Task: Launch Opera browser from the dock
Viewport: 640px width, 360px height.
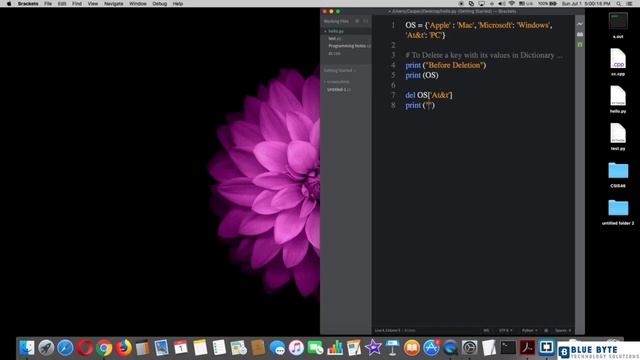Action: (85, 348)
